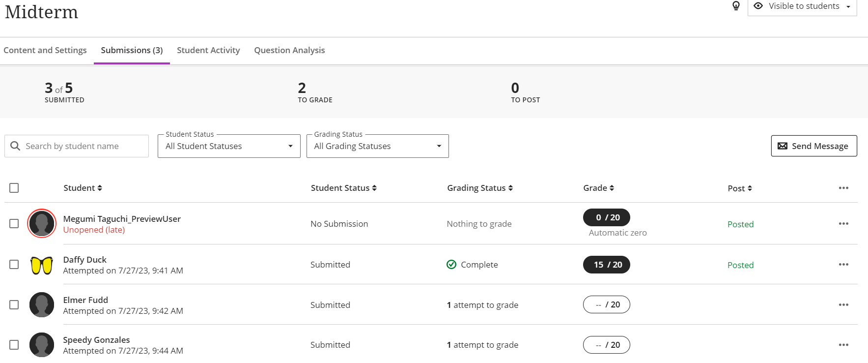Image resolution: width=868 pixels, height=363 pixels.
Task: Open the three-dot menu in the table header
Action: (x=843, y=188)
